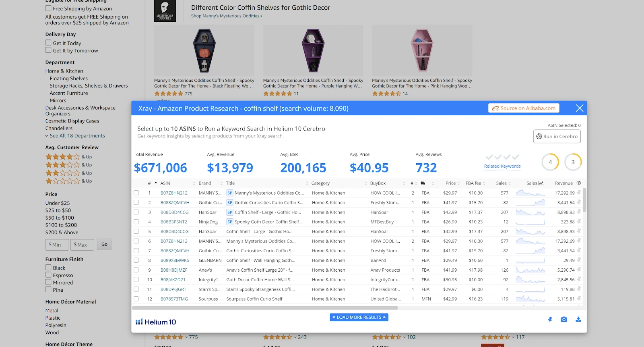The image size is (644, 347).
Task: Expand See All 18 Departments
Action: point(77,136)
